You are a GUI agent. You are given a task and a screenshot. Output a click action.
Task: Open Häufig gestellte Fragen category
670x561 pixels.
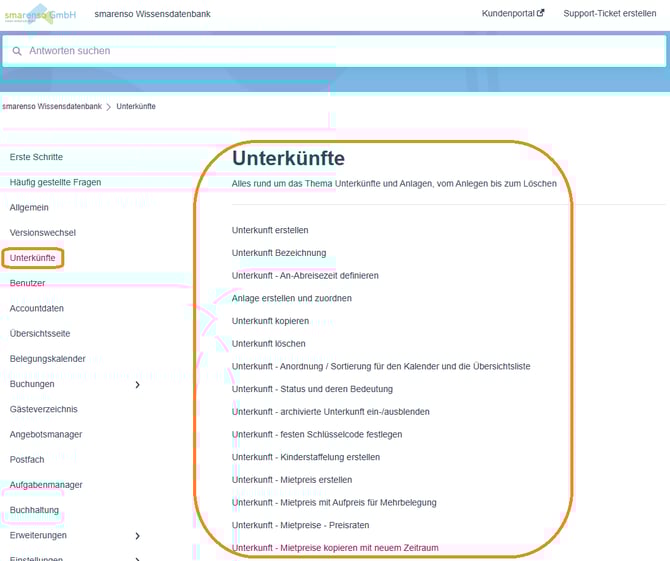click(55, 182)
